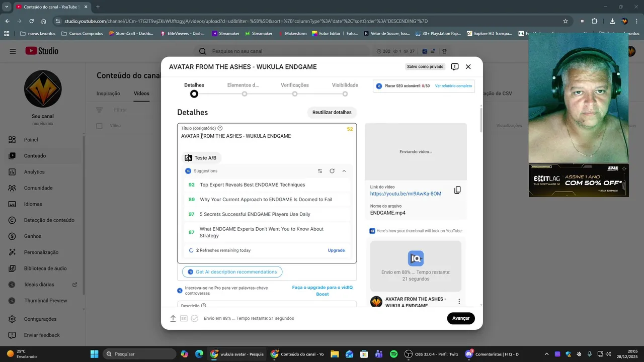Click the upload status arrow icon in footer
The width and height of the screenshot is (644, 362).
point(173,318)
